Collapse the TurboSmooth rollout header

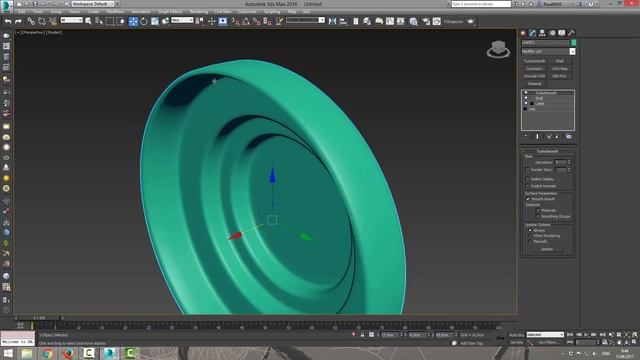[548, 151]
